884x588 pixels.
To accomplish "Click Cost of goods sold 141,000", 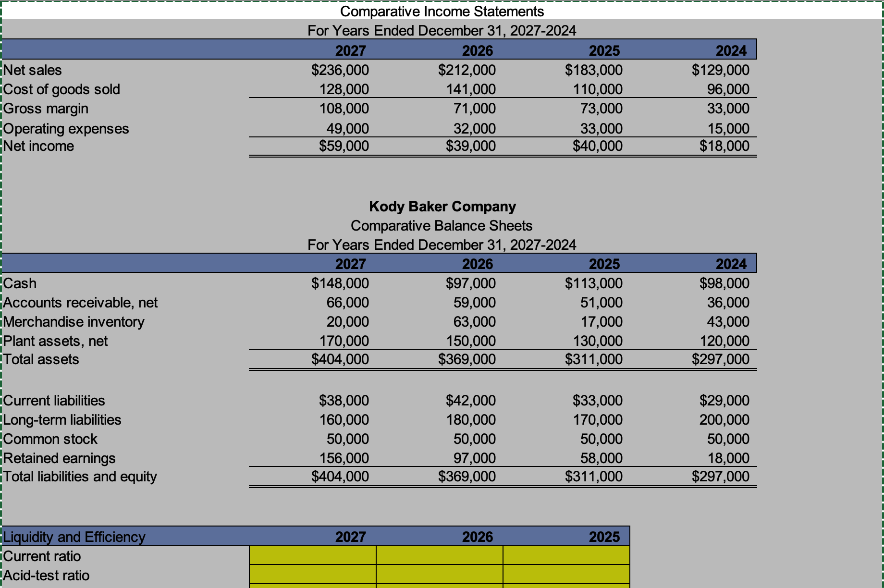I will click(471, 89).
